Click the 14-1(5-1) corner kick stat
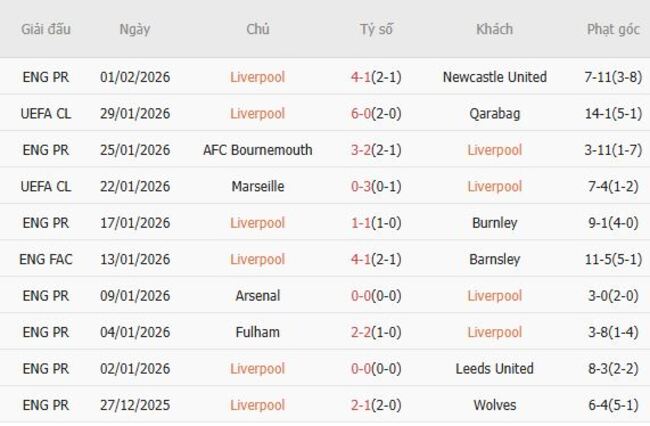 pyautogui.click(x=613, y=114)
